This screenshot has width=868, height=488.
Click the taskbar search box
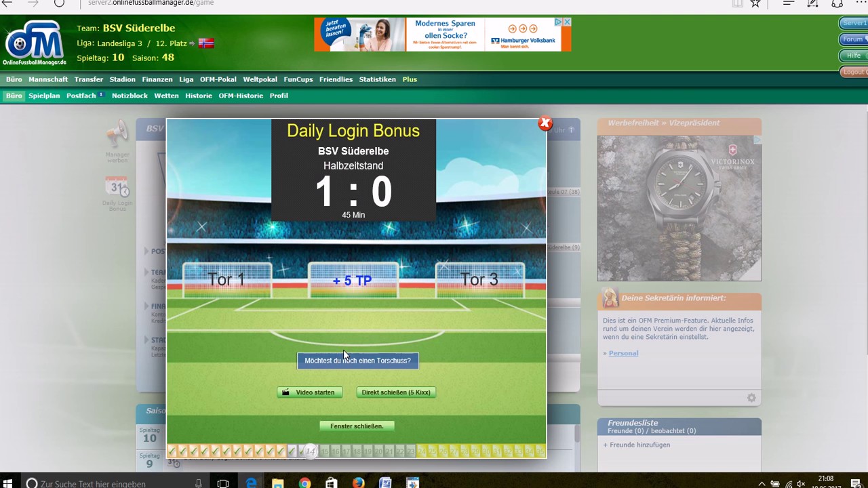point(115,483)
